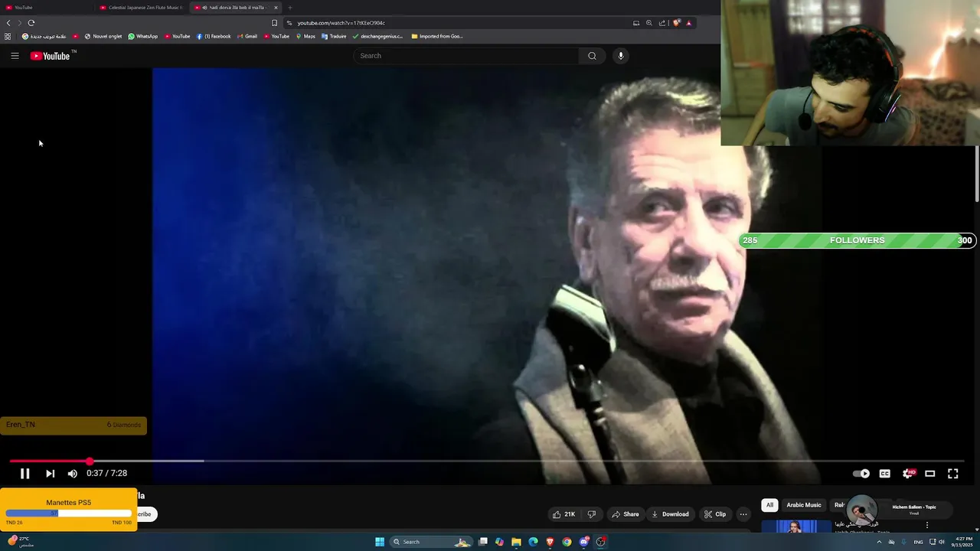This screenshot has width=980, height=551.
Task: Open the WhatsApp bookmark
Action: [x=142, y=36]
